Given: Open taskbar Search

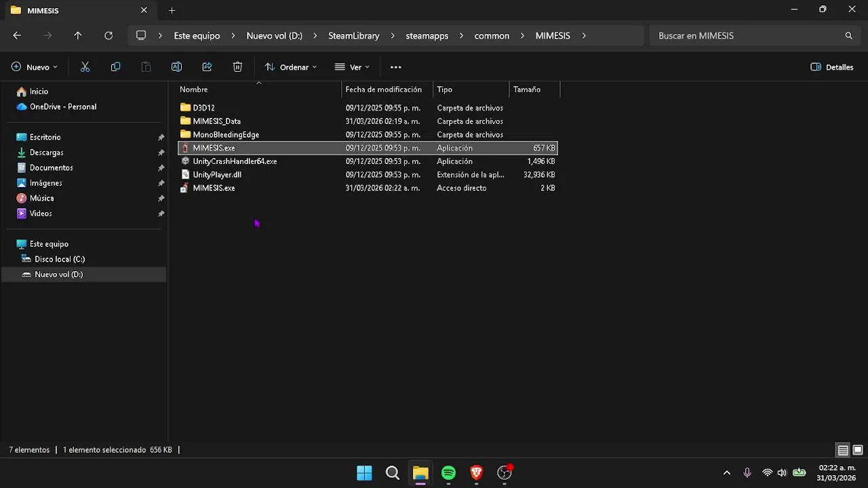Looking at the screenshot, I should pyautogui.click(x=393, y=473).
